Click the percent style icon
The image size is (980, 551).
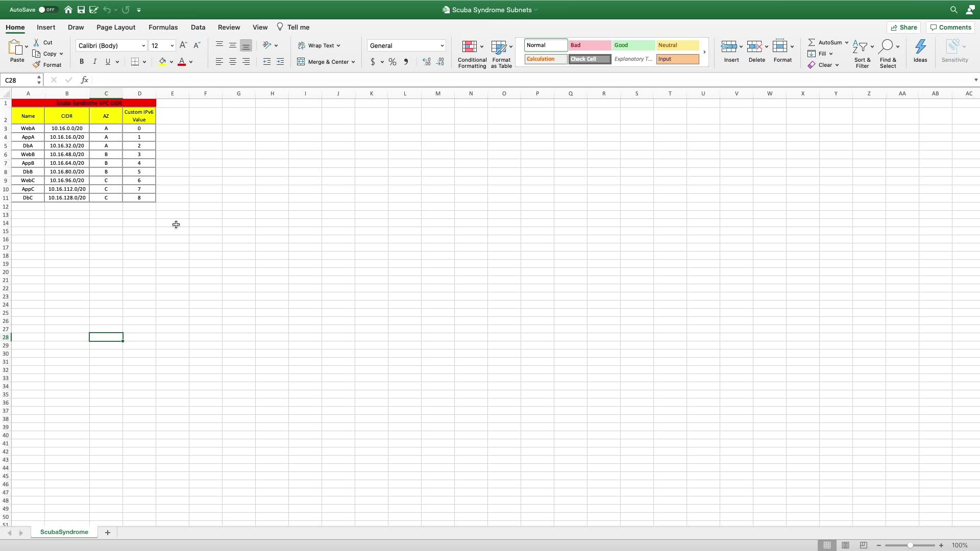click(392, 62)
